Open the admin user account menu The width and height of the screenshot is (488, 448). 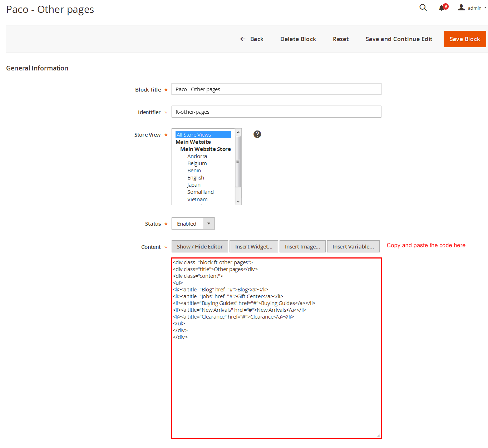click(x=472, y=8)
